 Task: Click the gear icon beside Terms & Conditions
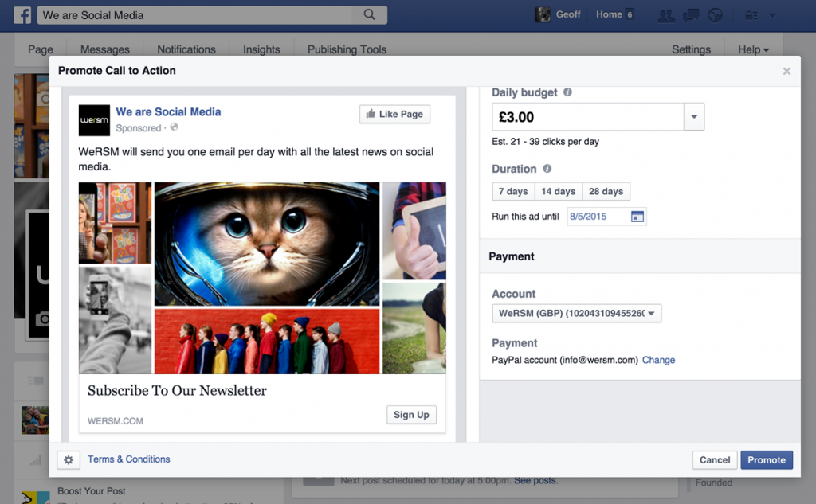[x=69, y=460]
